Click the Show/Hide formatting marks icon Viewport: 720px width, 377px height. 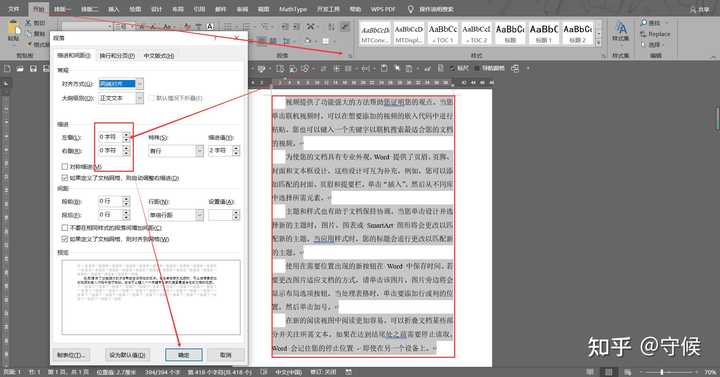(345, 27)
